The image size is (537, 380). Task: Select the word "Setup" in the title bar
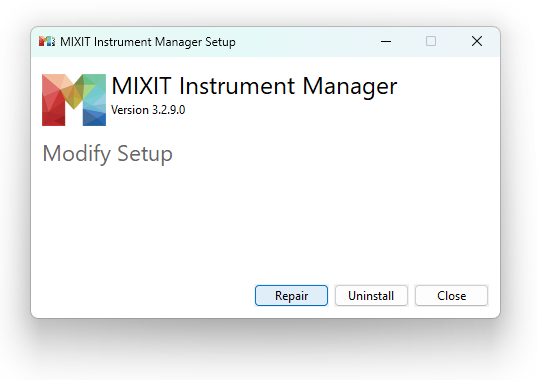(221, 42)
